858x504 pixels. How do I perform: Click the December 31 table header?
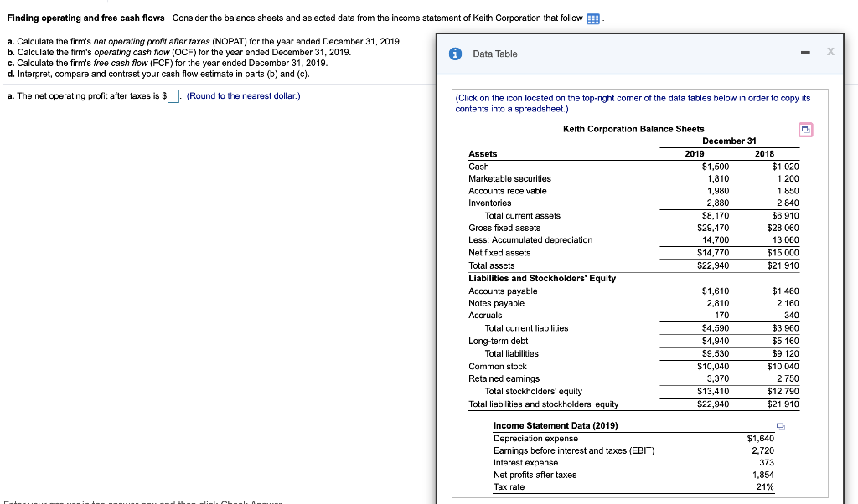(729, 141)
